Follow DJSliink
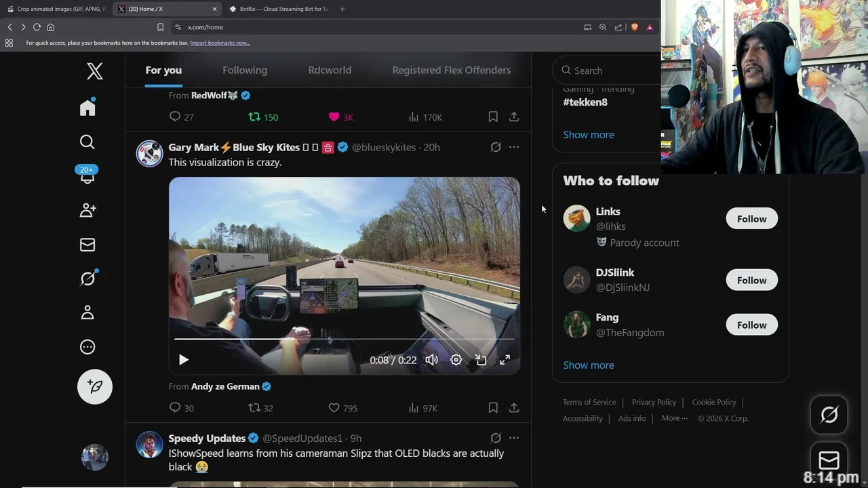 pos(751,280)
